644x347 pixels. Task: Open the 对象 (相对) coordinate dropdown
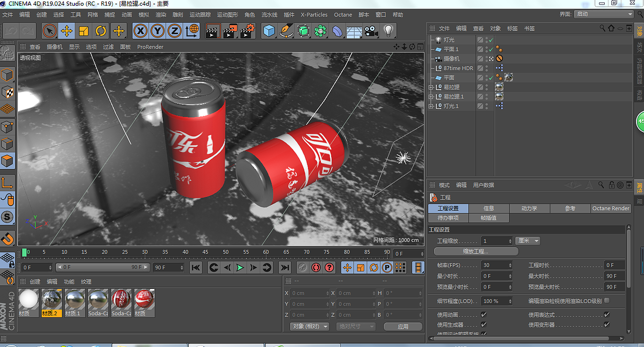[310, 326]
